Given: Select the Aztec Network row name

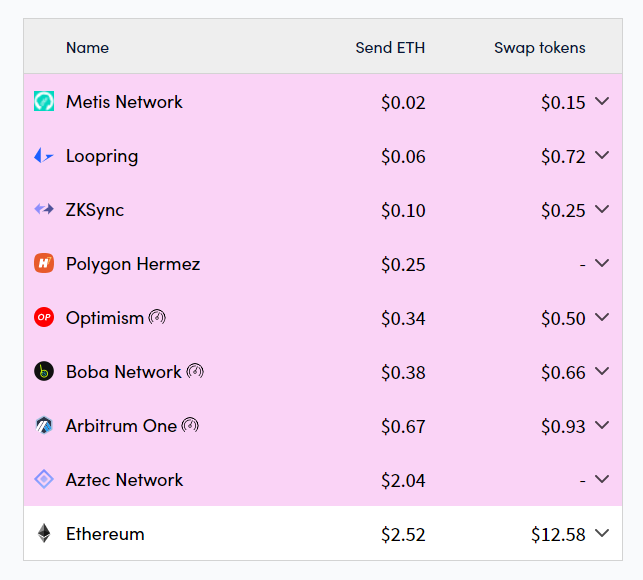Looking at the screenshot, I should click(124, 480).
